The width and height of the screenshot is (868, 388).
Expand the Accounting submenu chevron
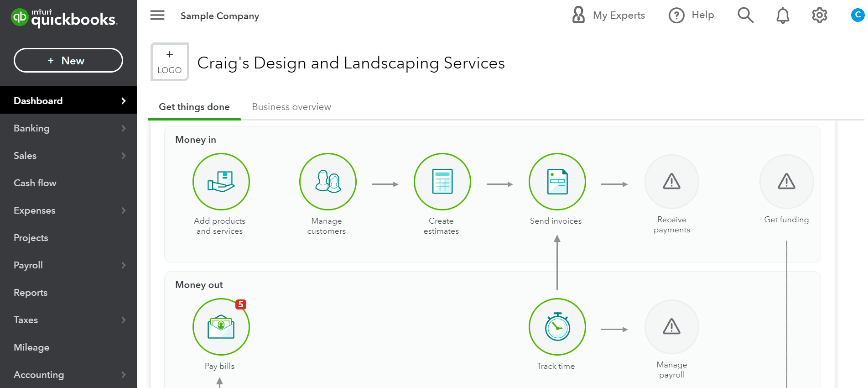pyautogui.click(x=124, y=375)
